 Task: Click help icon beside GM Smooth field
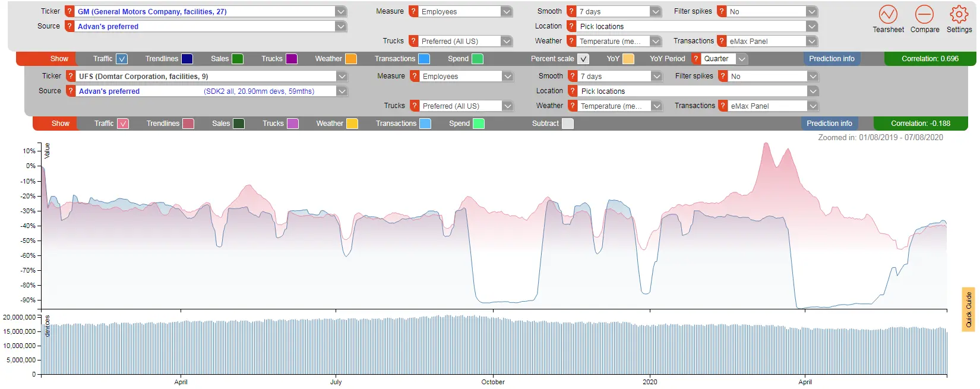click(571, 11)
